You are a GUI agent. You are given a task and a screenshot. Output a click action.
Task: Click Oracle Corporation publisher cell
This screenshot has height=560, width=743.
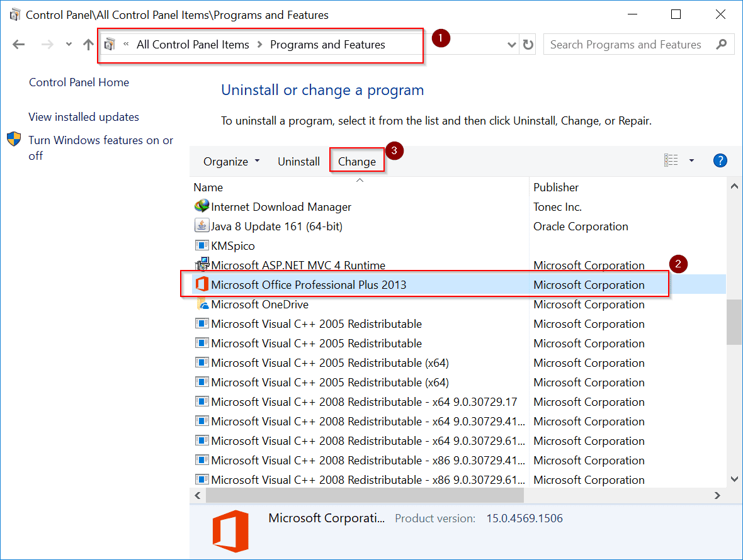tap(581, 227)
